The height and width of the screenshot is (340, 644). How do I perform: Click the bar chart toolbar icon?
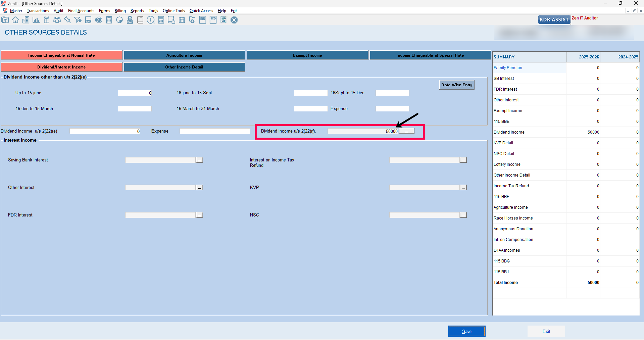[36, 20]
